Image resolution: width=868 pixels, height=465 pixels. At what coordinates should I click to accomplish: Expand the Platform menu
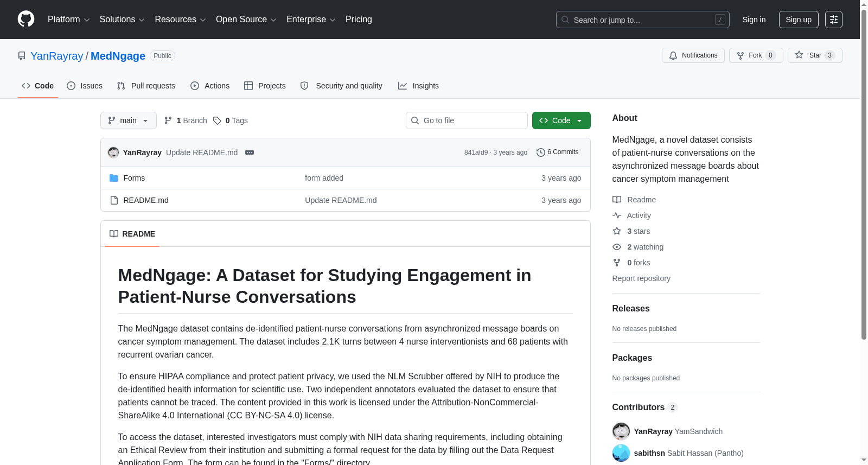click(x=68, y=20)
